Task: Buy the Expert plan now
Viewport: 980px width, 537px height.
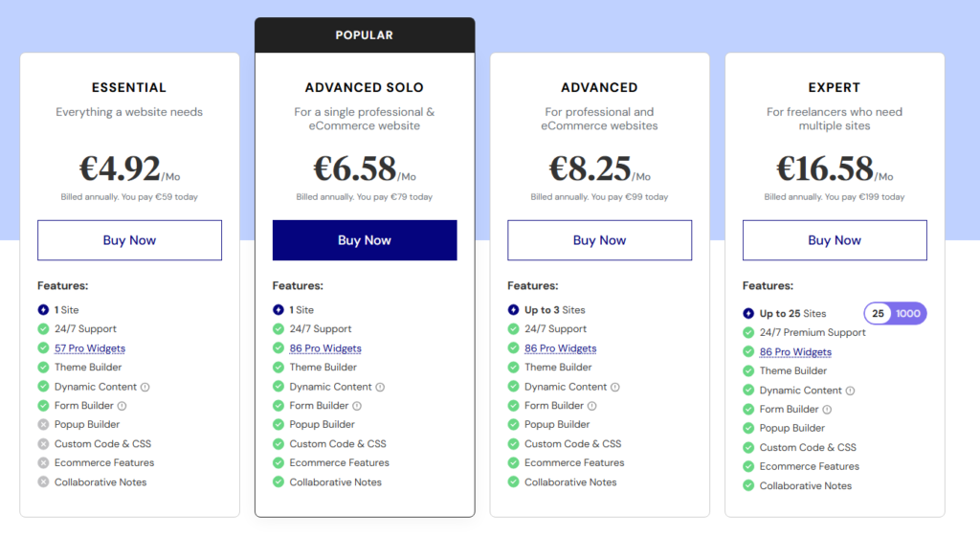Action: point(835,240)
